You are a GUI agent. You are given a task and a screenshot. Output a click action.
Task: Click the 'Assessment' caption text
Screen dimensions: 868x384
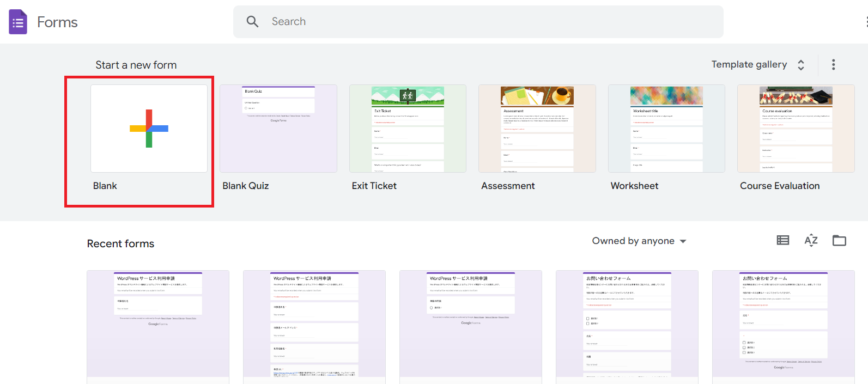click(x=508, y=186)
